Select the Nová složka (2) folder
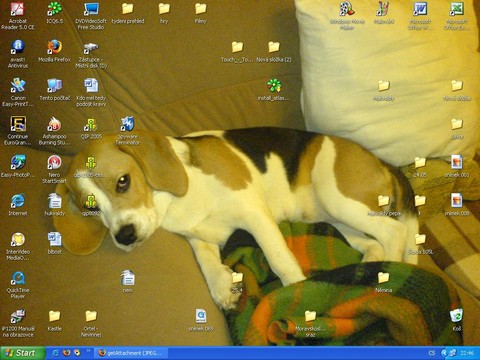 click(274, 51)
